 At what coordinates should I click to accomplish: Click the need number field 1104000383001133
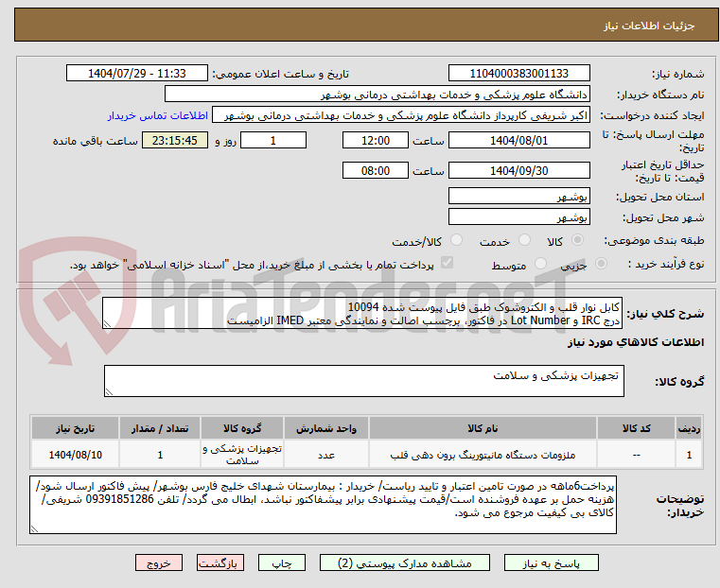[x=518, y=74]
